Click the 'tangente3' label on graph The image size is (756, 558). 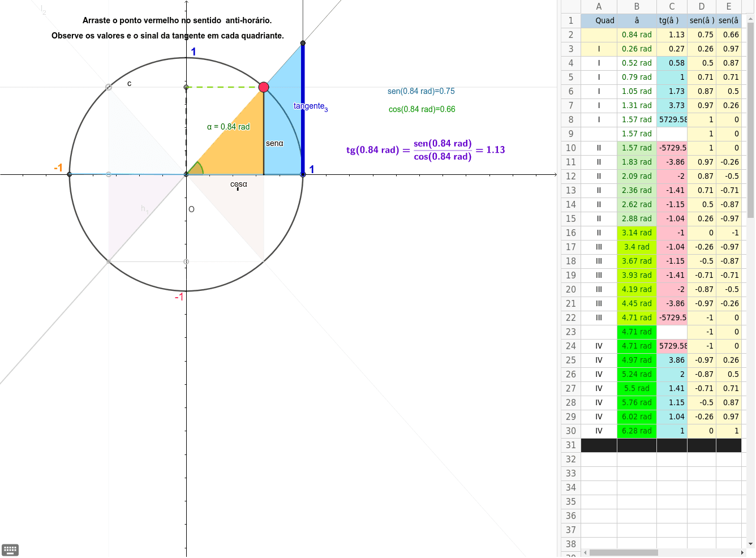point(311,106)
